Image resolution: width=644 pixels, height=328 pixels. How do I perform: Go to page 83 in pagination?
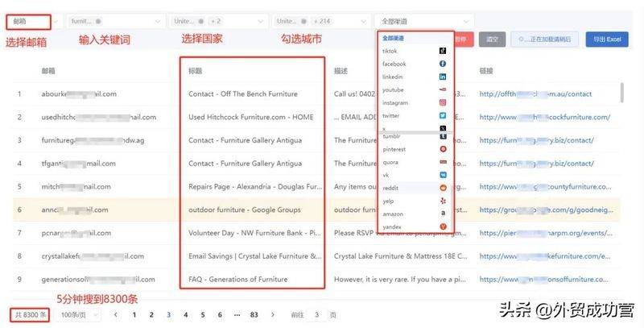click(x=254, y=314)
